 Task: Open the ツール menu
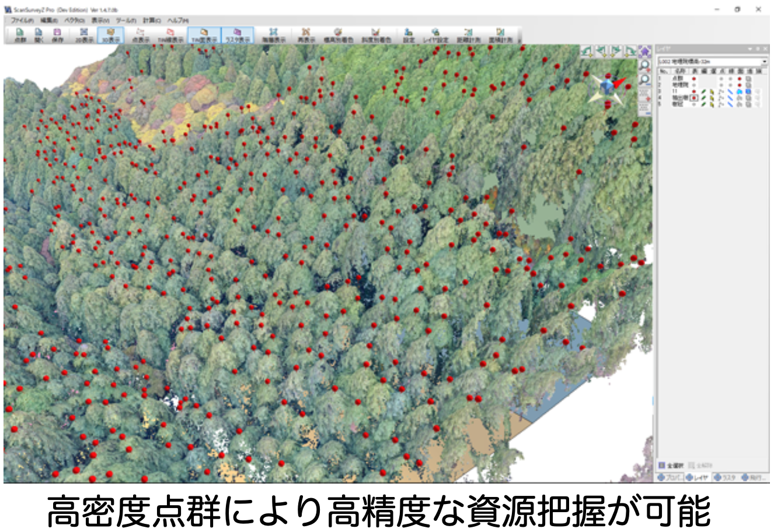coord(126,20)
